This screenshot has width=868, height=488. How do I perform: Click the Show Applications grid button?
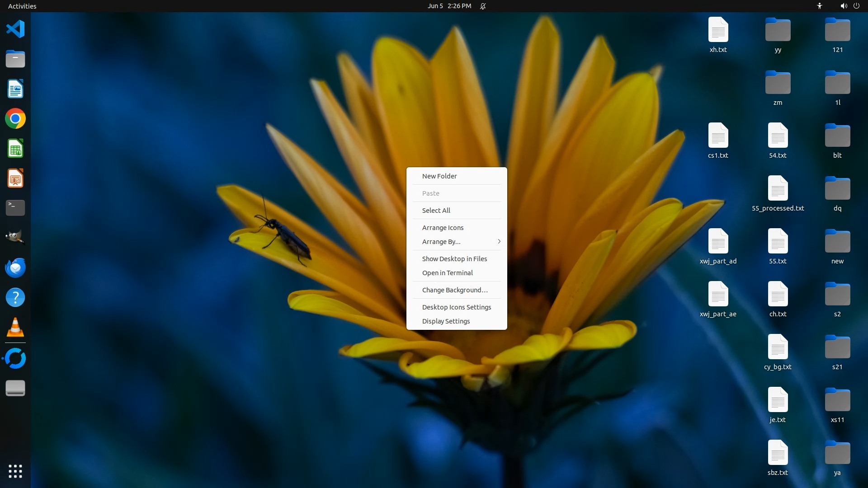15,471
